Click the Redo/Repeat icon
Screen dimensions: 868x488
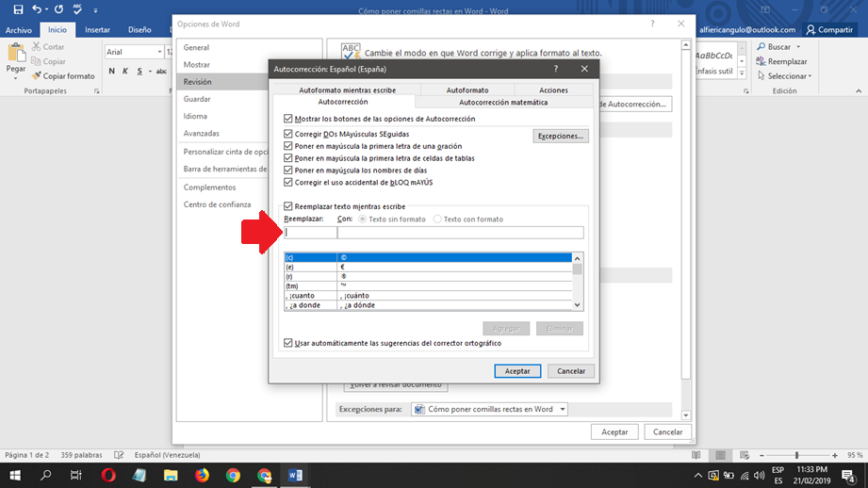click(x=58, y=9)
